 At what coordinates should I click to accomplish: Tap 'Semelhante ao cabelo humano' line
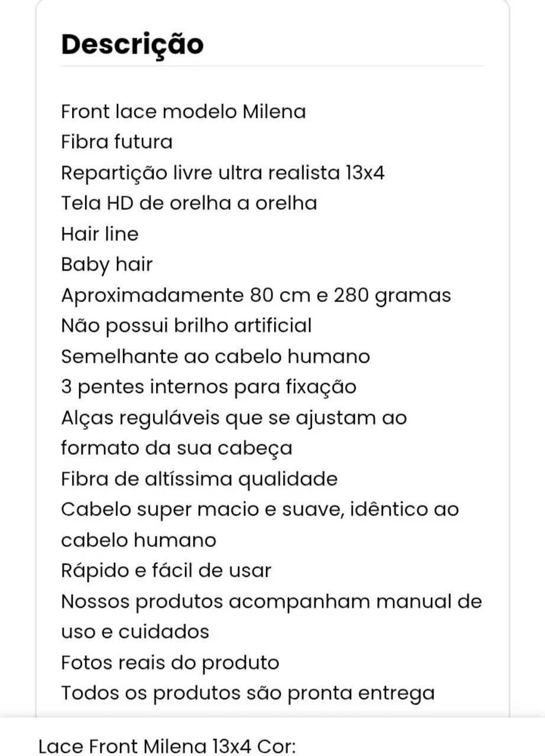[x=215, y=357]
